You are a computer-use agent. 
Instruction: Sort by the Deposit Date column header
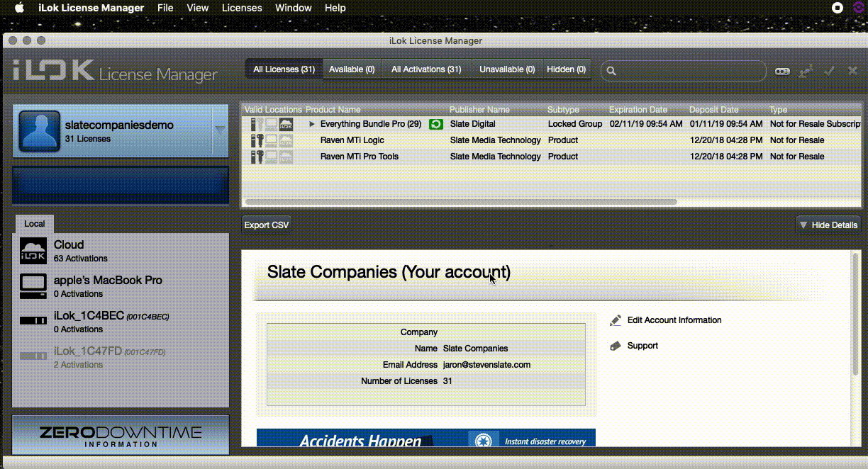tap(714, 110)
